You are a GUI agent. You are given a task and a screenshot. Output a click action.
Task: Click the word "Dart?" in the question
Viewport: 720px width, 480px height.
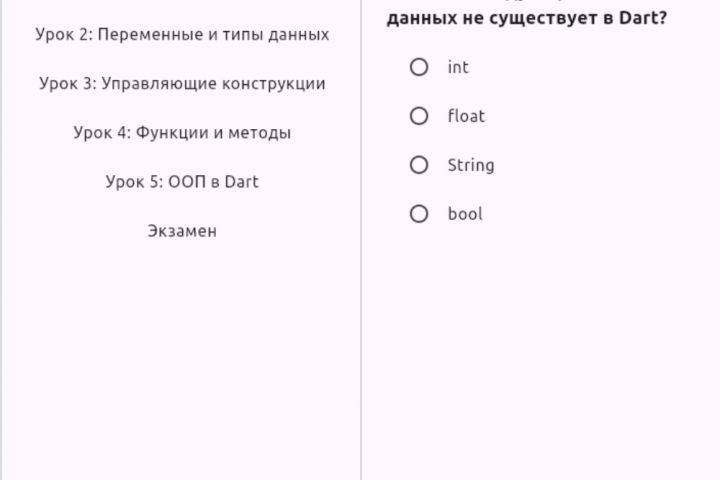(x=644, y=18)
